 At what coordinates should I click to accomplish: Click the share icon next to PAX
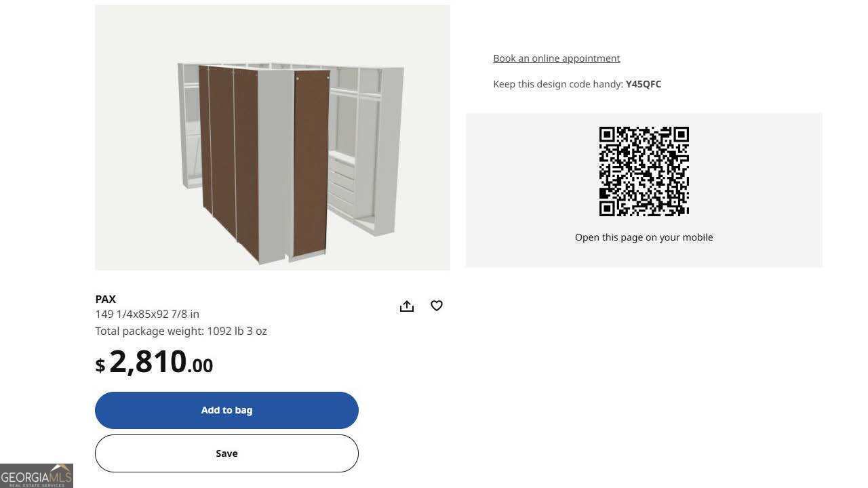(407, 306)
